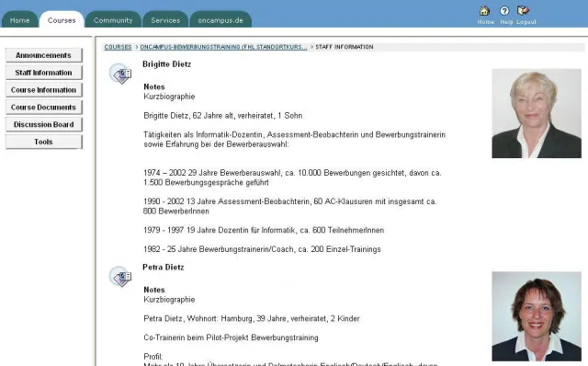This screenshot has height=366, width=588.
Task: Open Course Information from the sidebar
Action: 43,90
